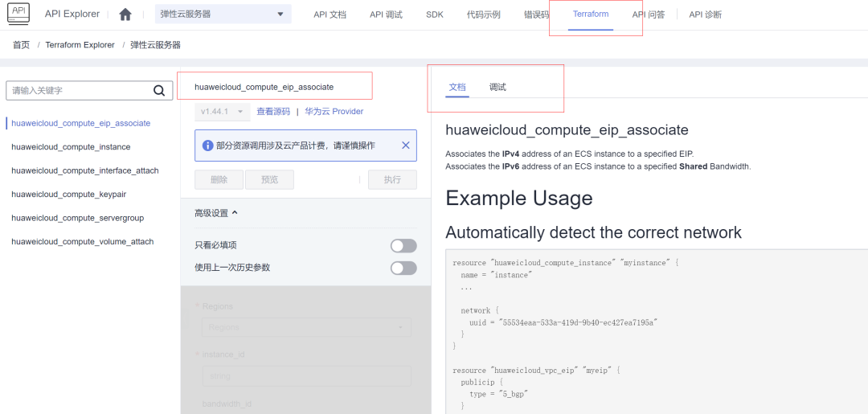Select the Terraform tab
This screenshot has height=414, width=868.
(591, 14)
